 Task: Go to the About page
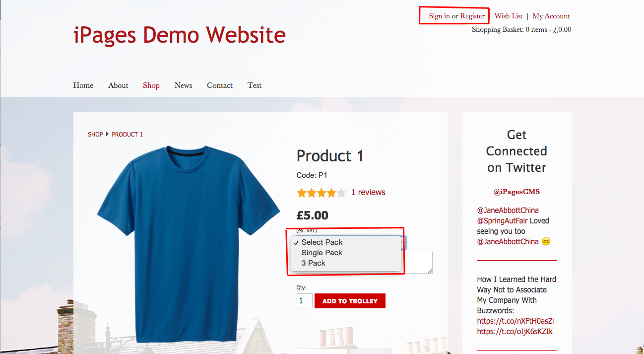point(118,85)
